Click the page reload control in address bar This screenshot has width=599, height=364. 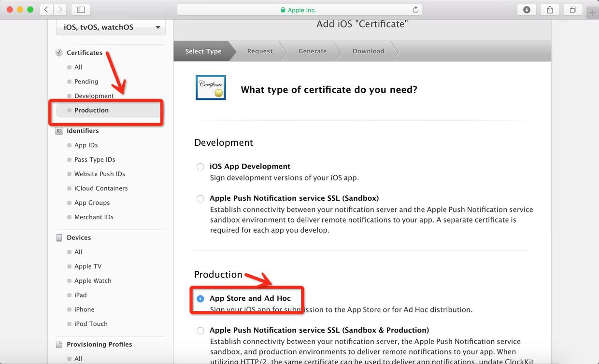pos(414,9)
